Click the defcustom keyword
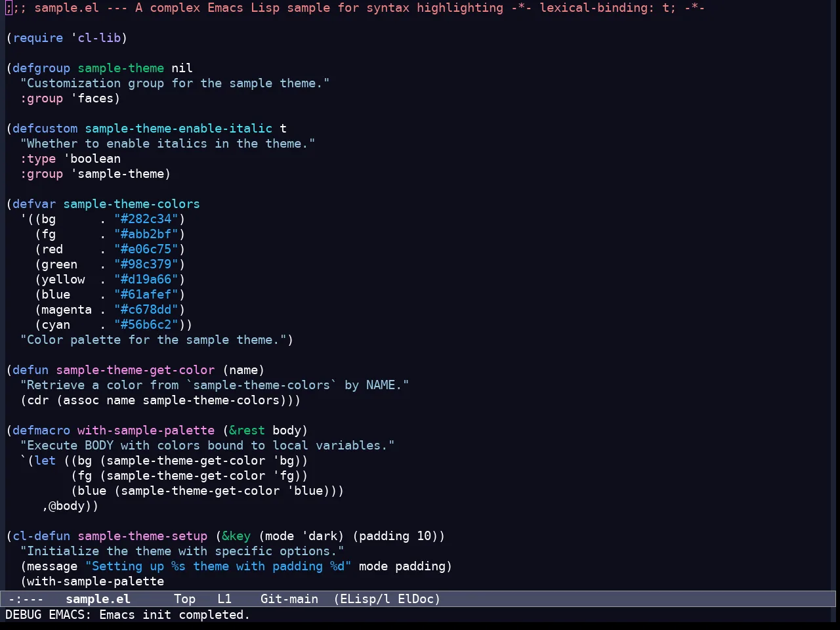The height and width of the screenshot is (630, 840). pos(45,128)
